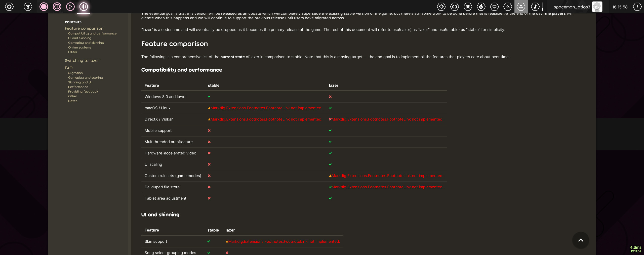Image resolution: width=644 pixels, height=255 pixels.
Task: Go to Providing feedback contents entry
Action: 83,92
